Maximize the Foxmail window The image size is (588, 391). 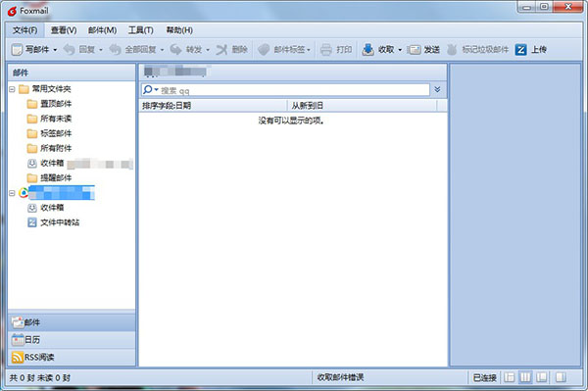click(x=544, y=7)
